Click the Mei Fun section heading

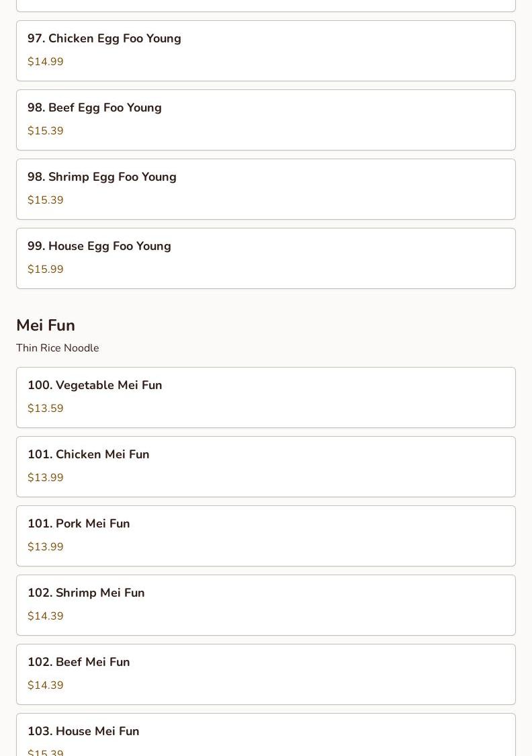tap(46, 325)
